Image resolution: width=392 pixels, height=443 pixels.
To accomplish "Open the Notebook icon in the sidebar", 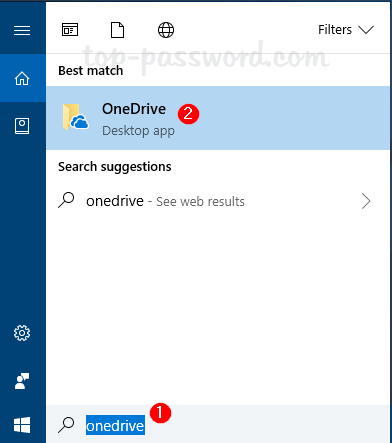I will 22,126.
